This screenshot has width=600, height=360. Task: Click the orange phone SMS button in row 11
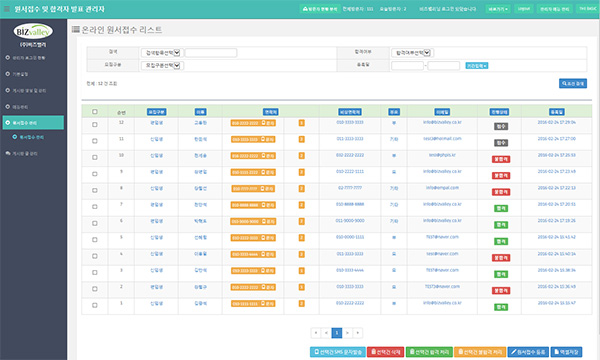[253, 140]
